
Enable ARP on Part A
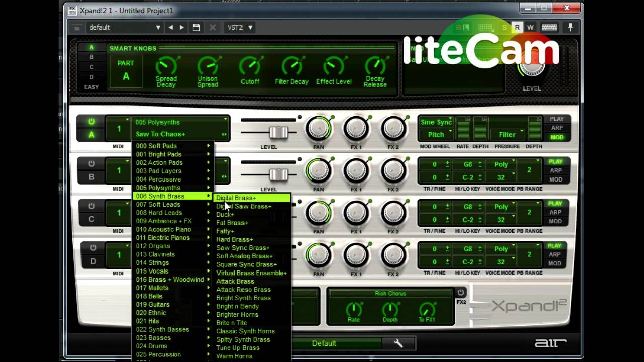557,128
